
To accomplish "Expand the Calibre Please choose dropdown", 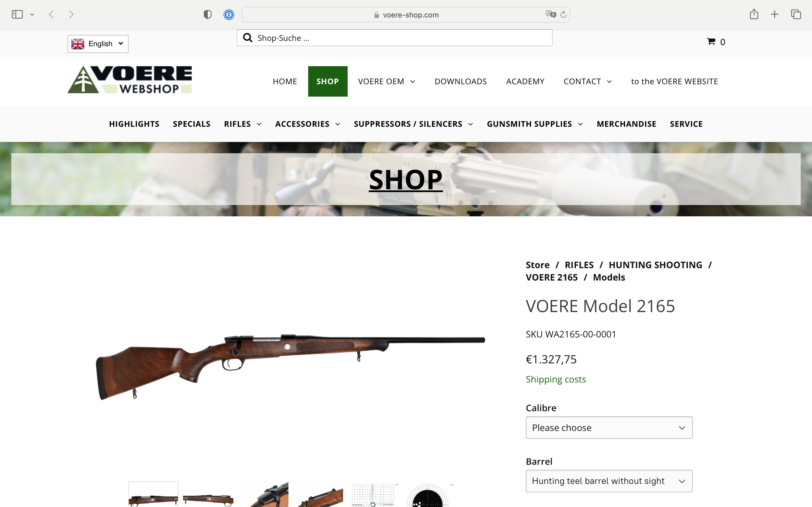I will coord(609,428).
